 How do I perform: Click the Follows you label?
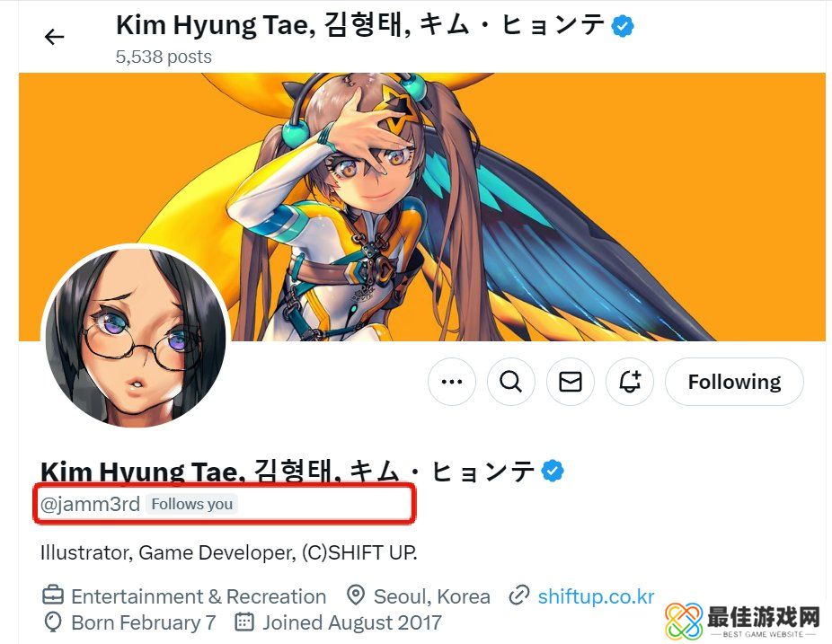tap(192, 504)
